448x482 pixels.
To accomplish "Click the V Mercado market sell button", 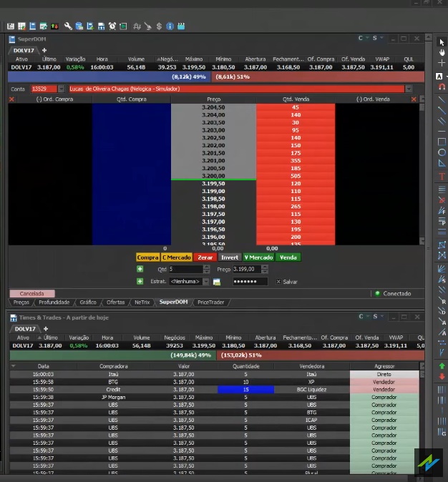I will (259, 257).
